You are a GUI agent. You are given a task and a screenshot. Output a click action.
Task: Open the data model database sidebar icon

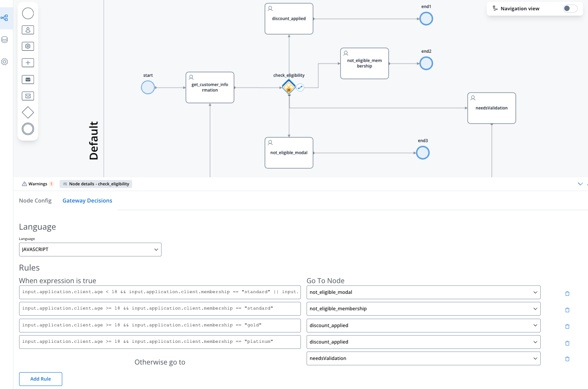click(5, 40)
